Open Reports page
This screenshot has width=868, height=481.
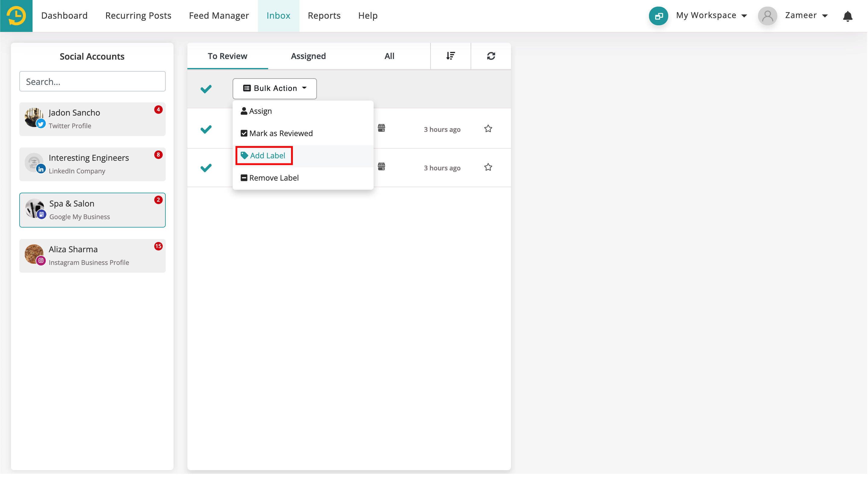324,15
